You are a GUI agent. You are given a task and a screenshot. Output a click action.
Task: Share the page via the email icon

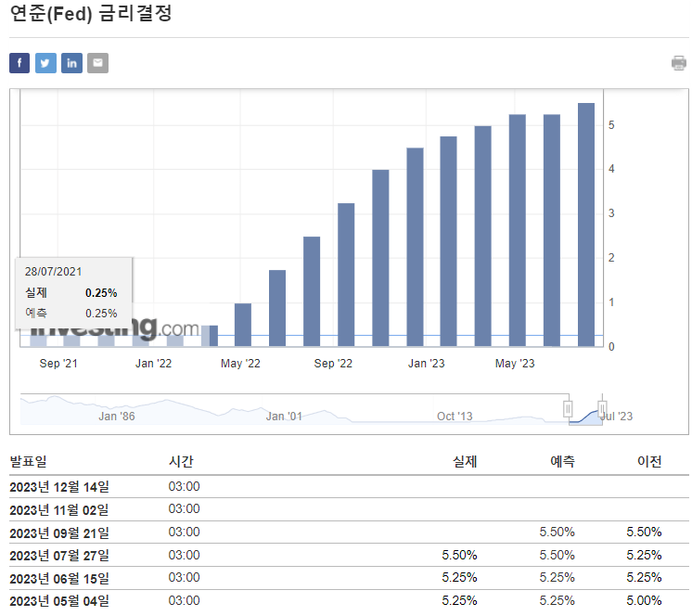(97, 63)
